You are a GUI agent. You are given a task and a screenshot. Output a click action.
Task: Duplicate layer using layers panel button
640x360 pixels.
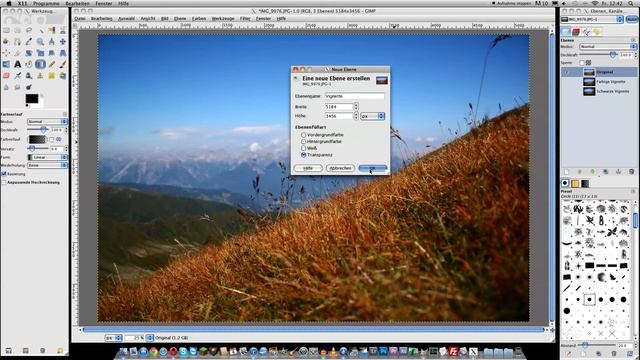tap(605, 172)
